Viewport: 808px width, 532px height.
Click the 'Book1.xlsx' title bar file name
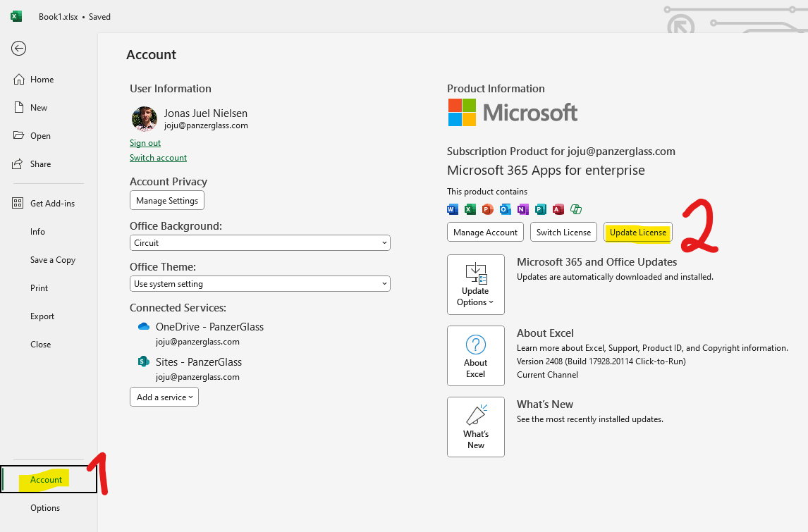click(59, 16)
